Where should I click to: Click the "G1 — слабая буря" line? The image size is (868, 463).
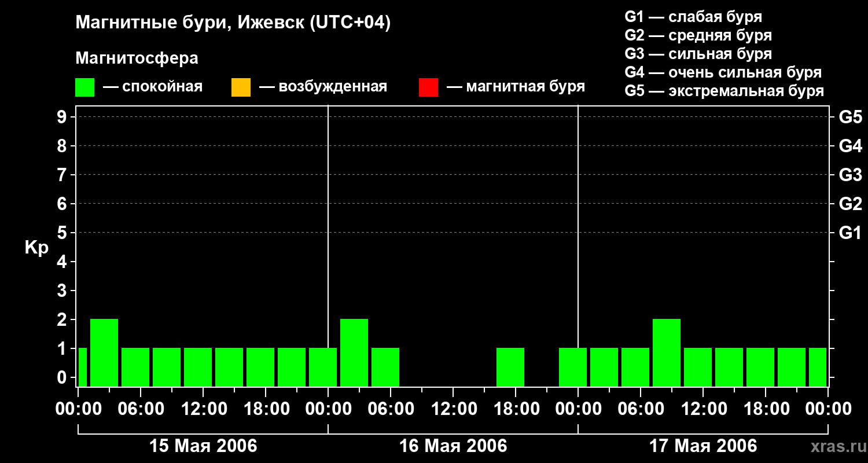pyautogui.click(x=693, y=17)
